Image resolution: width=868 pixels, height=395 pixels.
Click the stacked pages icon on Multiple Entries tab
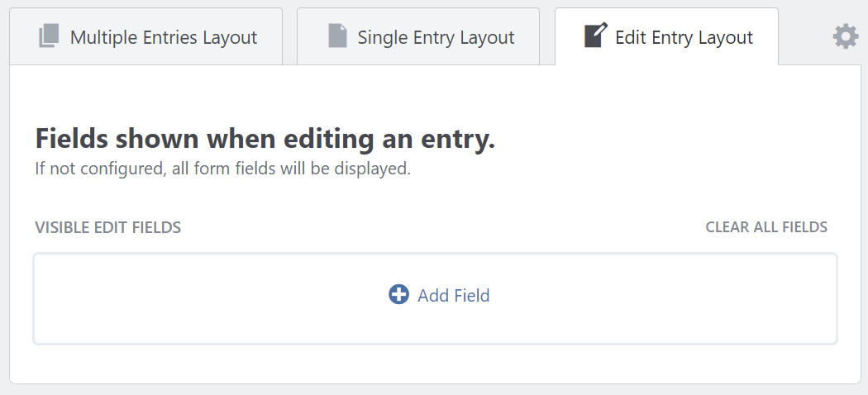click(49, 37)
